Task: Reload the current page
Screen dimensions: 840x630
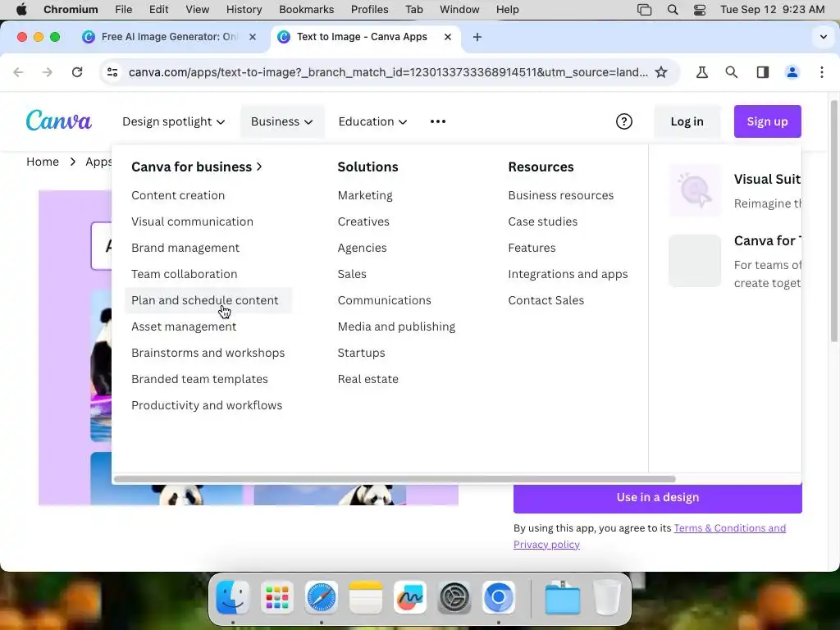Action: coord(77,72)
